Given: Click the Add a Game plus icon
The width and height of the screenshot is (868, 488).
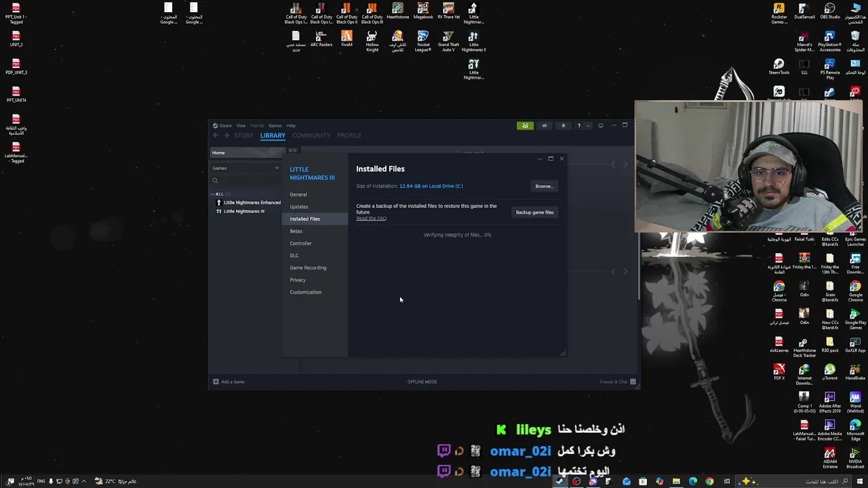Looking at the screenshot, I should coord(216,382).
